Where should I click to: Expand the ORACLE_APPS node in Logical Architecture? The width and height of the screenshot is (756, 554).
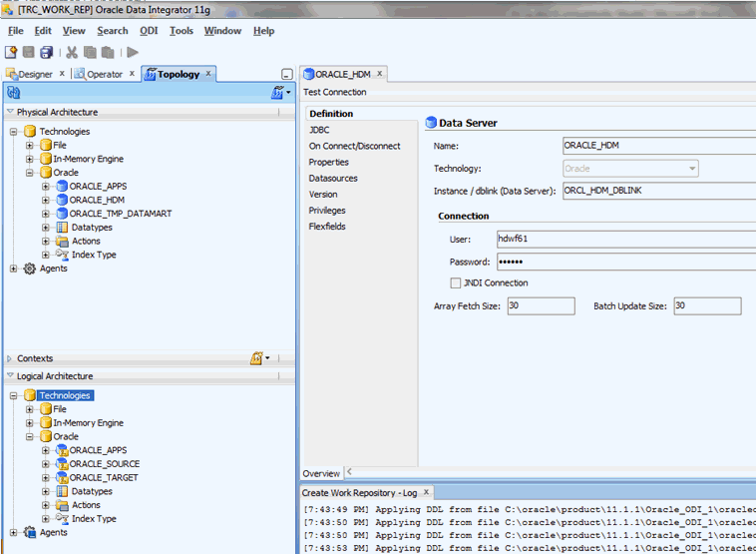[45, 450]
